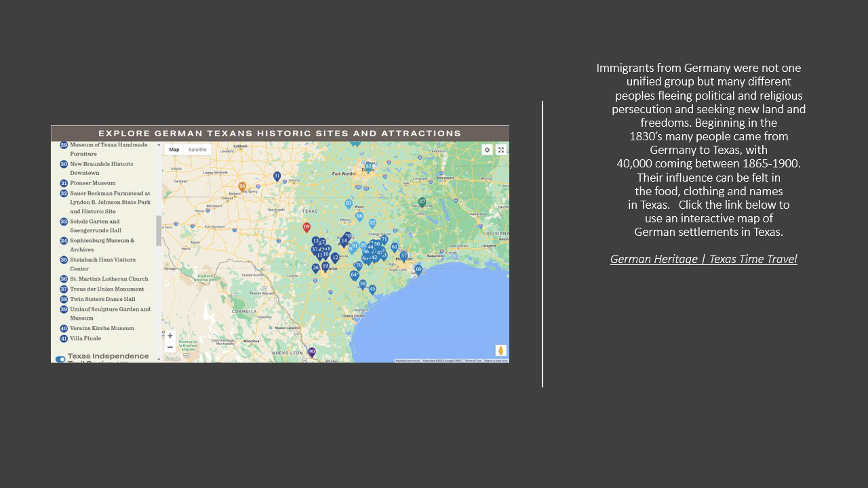Toggle the Texas Independence Trail Region switch
Viewport: 868px width, 488px height.
pos(60,359)
